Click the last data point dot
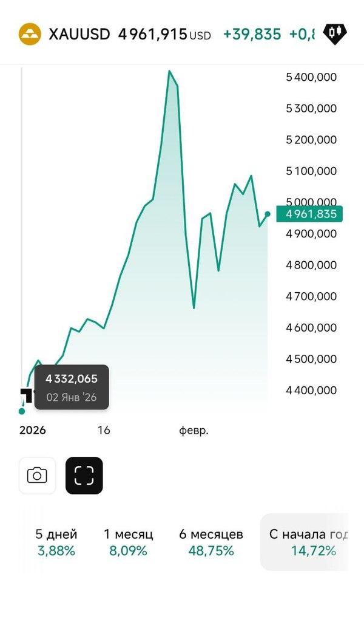 click(268, 214)
